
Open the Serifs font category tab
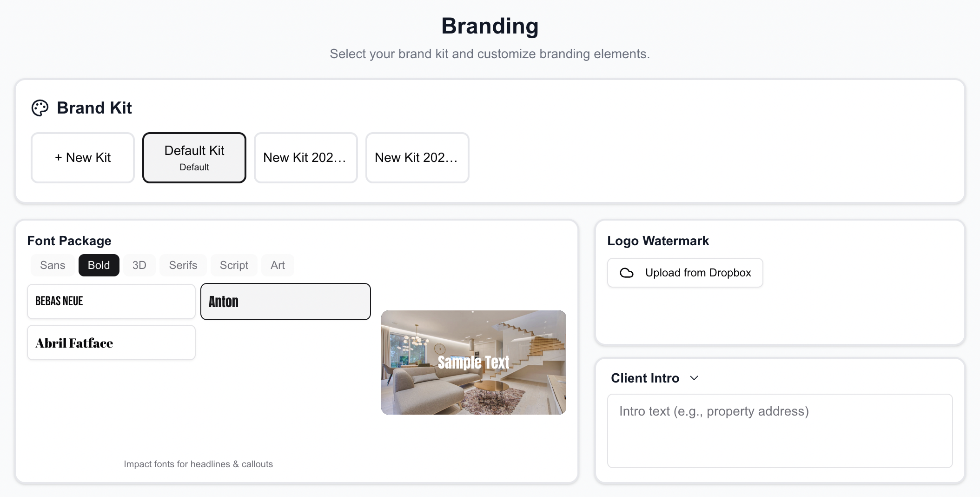pyautogui.click(x=183, y=265)
